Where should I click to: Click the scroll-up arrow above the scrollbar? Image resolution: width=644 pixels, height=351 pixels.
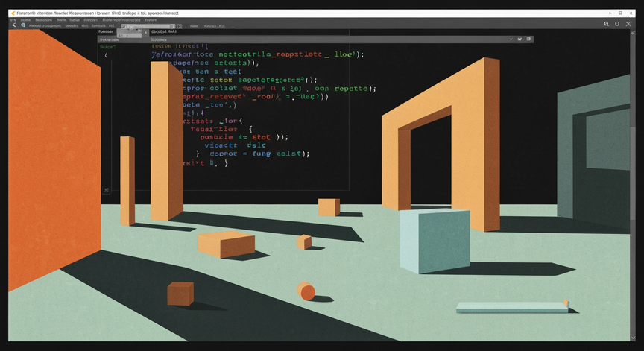[633, 31]
